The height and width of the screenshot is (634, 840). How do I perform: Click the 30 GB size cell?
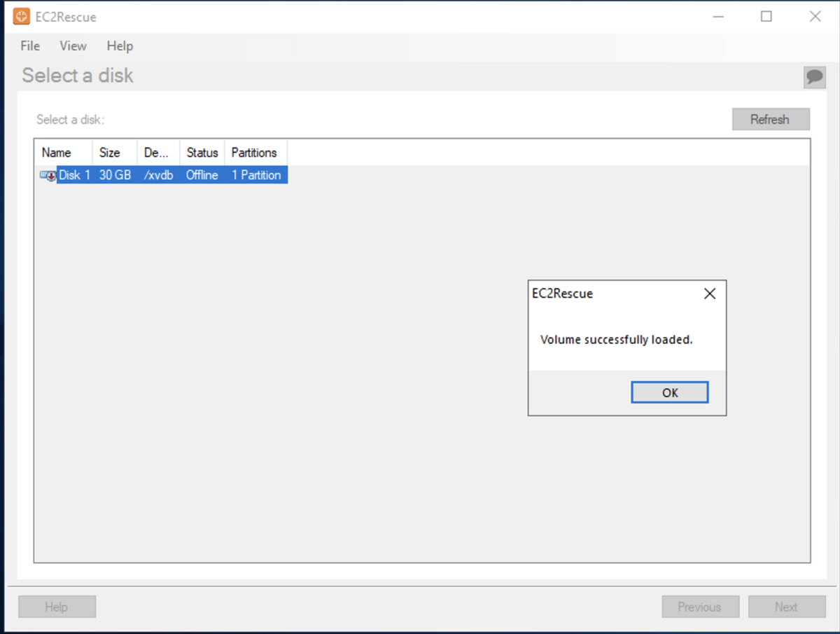coord(115,175)
